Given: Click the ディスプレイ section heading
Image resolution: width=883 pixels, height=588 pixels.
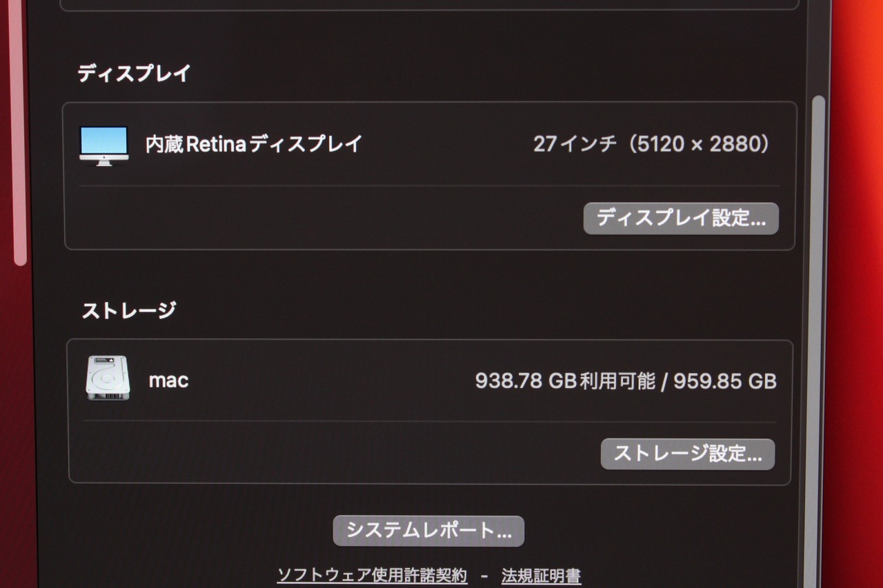Looking at the screenshot, I should pos(134,73).
